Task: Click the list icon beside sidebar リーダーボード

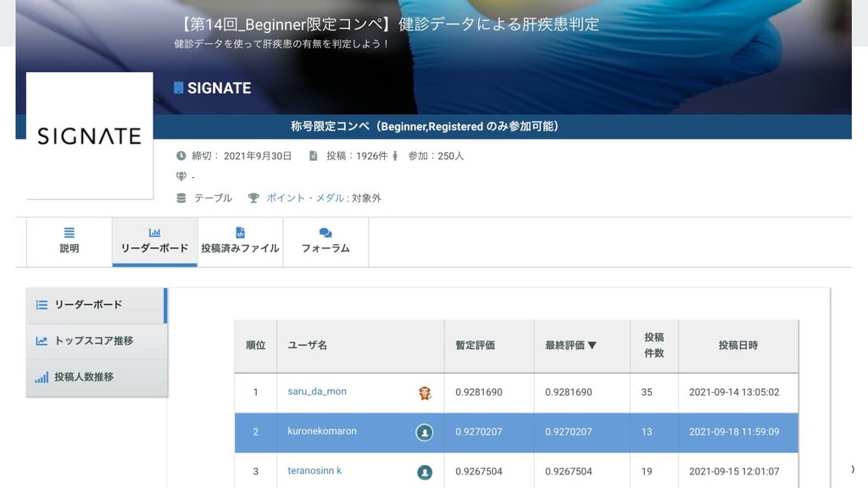Action: 42,305
